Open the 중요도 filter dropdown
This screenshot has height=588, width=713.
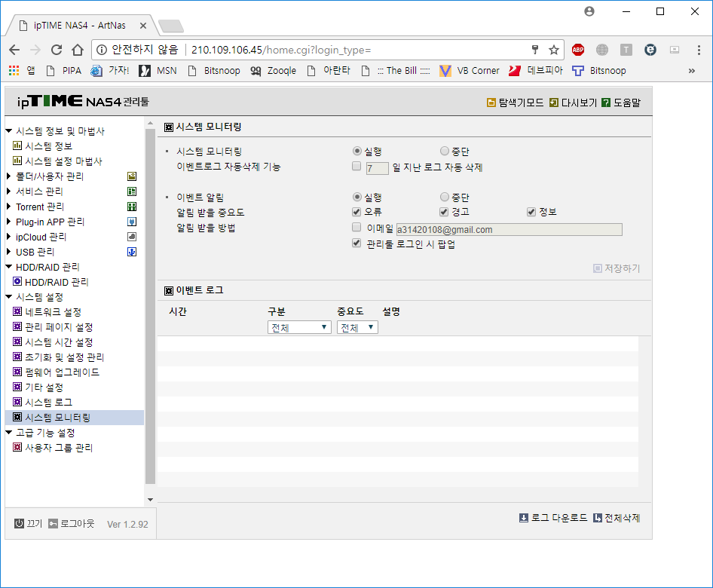tap(357, 327)
